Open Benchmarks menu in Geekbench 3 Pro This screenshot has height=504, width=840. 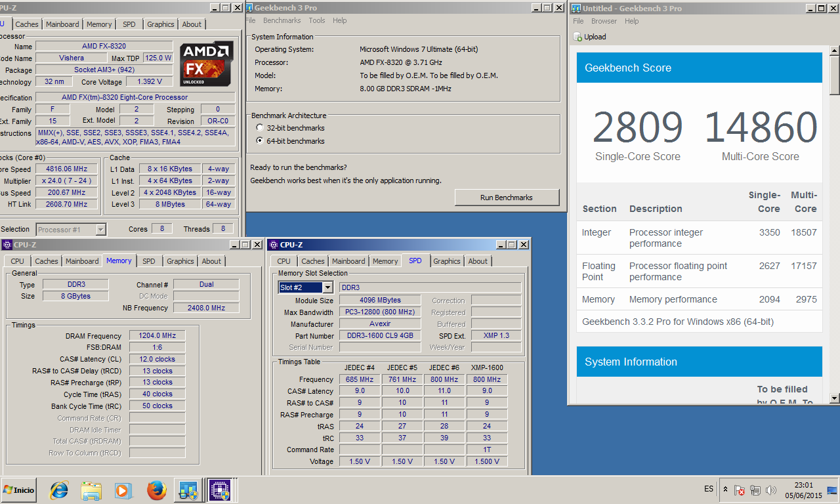point(282,20)
